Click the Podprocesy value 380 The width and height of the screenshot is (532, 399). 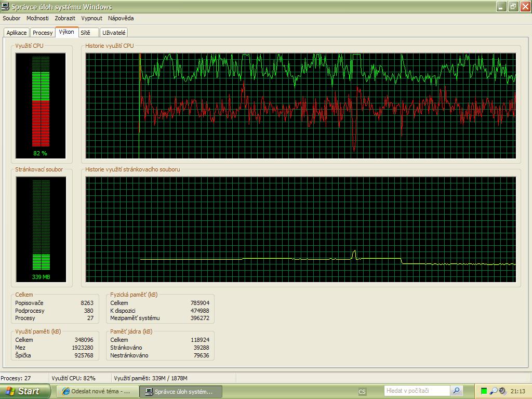(88, 311)
